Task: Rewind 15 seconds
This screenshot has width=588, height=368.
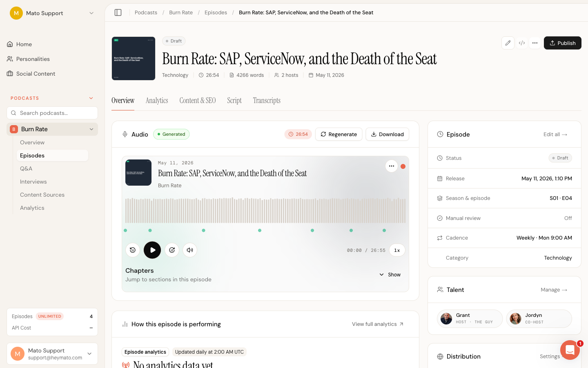Action: point(133,250)
